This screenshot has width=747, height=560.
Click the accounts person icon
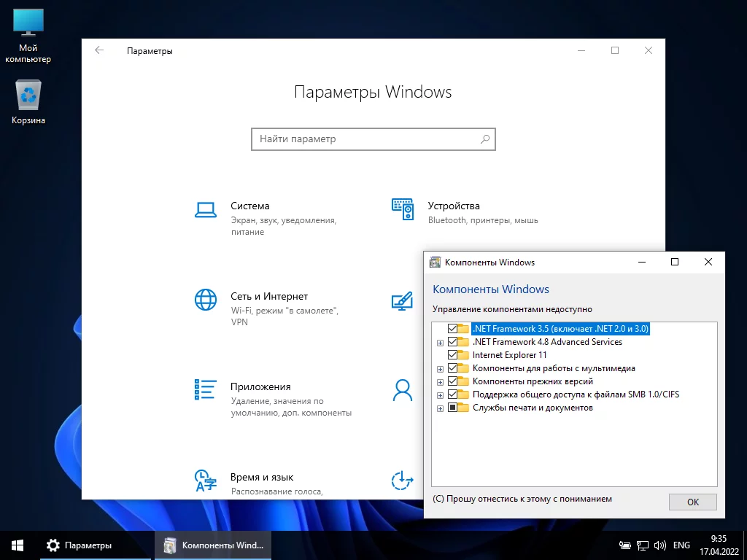[x=403, y=390]
